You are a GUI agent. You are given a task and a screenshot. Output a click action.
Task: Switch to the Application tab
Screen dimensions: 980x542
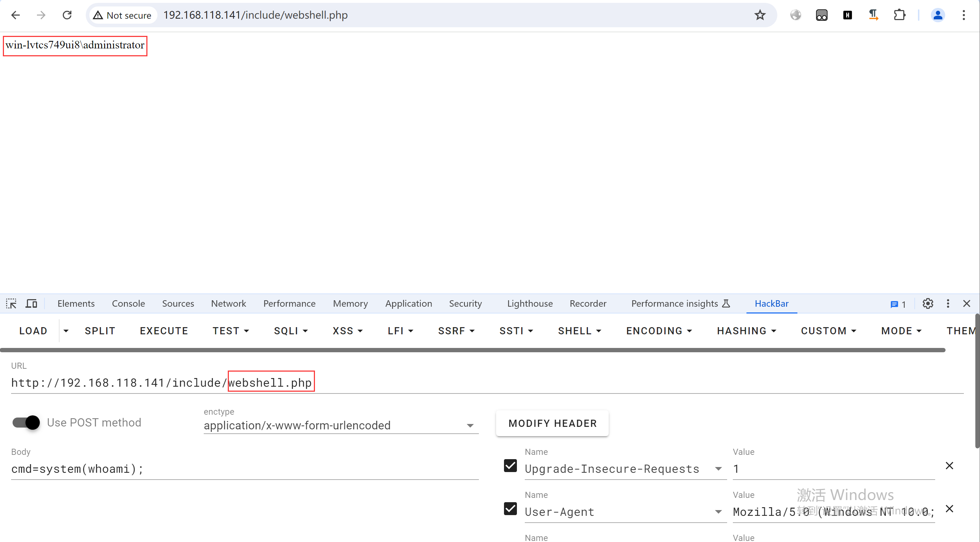pos(409,303)
